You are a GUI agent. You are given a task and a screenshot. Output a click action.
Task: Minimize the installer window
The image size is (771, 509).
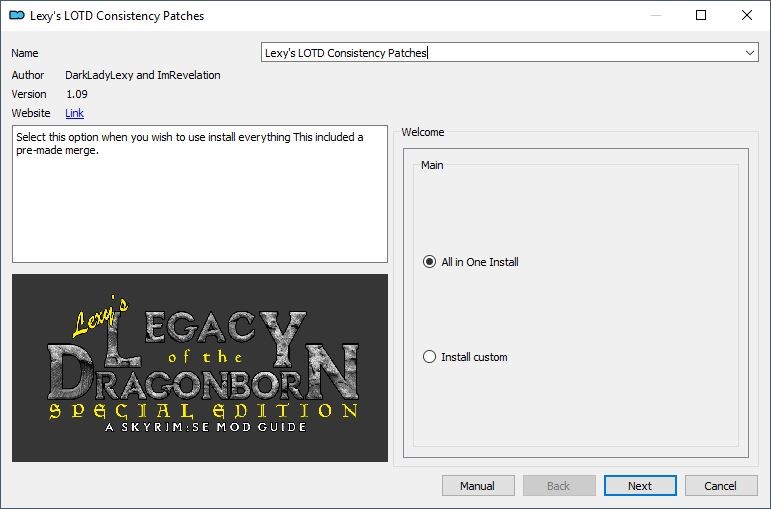tap(656, 15)
